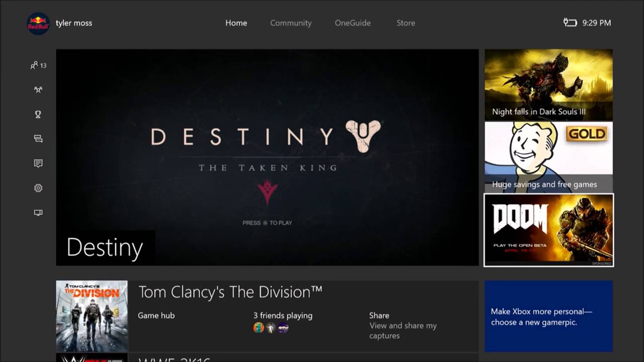This screenshot has width=644, height=362.
Task: Select the 9:29 PM clock text
Action: [x=596, y=23]
